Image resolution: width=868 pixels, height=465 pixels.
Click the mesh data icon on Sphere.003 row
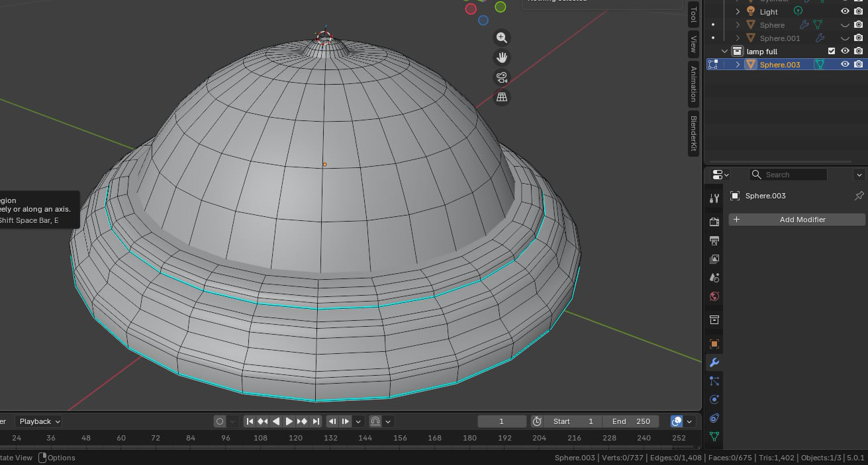(819, 64)
